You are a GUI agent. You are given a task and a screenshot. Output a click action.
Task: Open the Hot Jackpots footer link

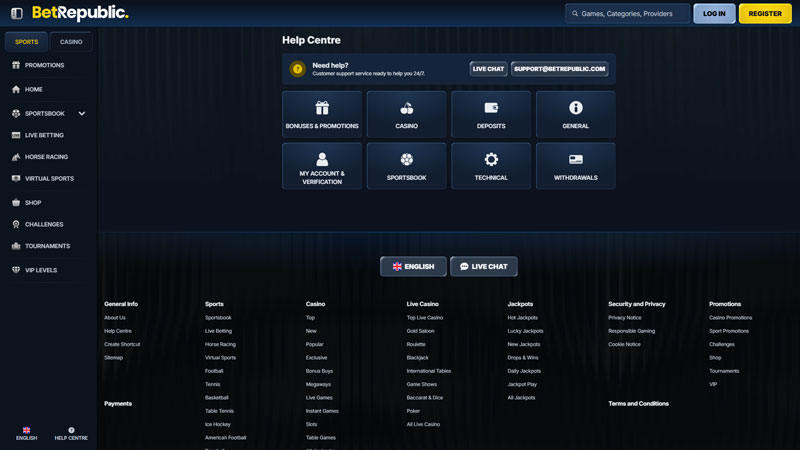pyautogui.click(x=522, y=317)
